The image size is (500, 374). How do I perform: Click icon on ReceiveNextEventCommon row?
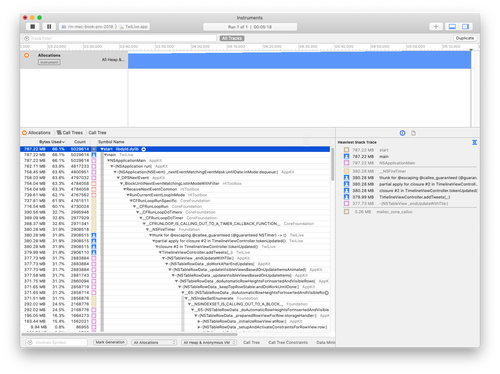[94, 189]
